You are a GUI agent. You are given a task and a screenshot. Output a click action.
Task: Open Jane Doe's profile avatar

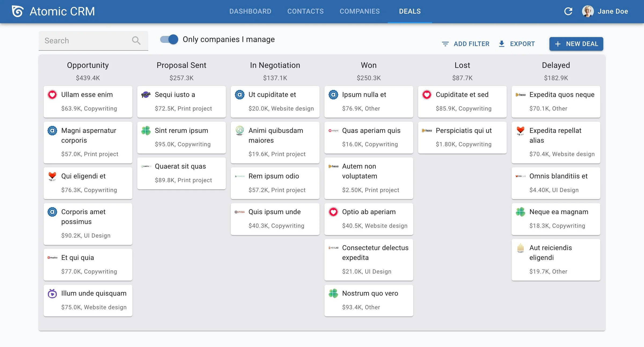click(588, 11)
